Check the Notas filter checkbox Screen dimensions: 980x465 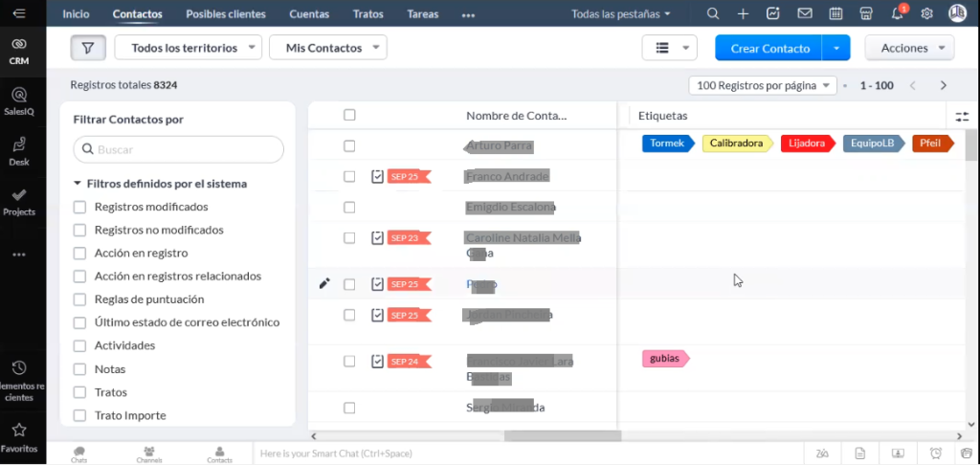[x=80, y=369]
